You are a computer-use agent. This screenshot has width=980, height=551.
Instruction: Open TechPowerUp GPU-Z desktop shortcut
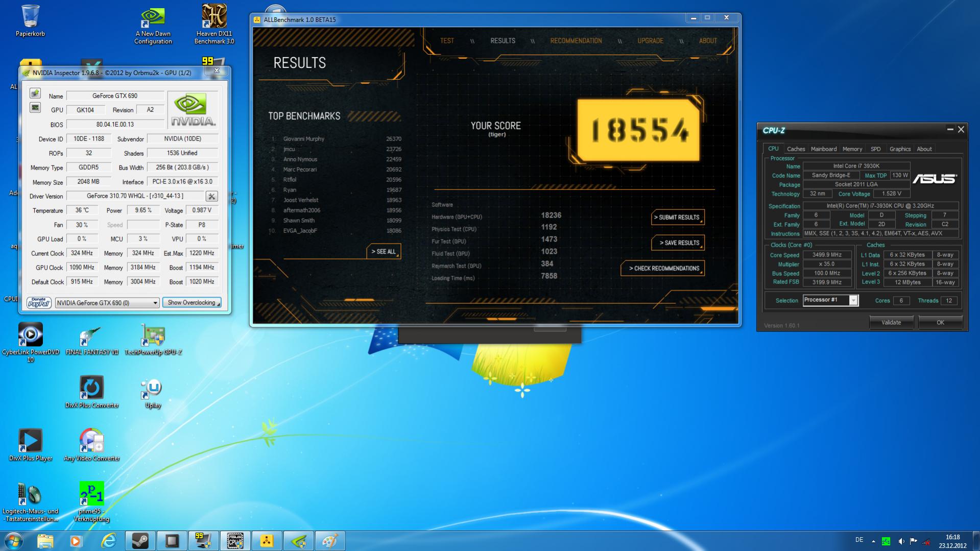click(x=153, y=340)
